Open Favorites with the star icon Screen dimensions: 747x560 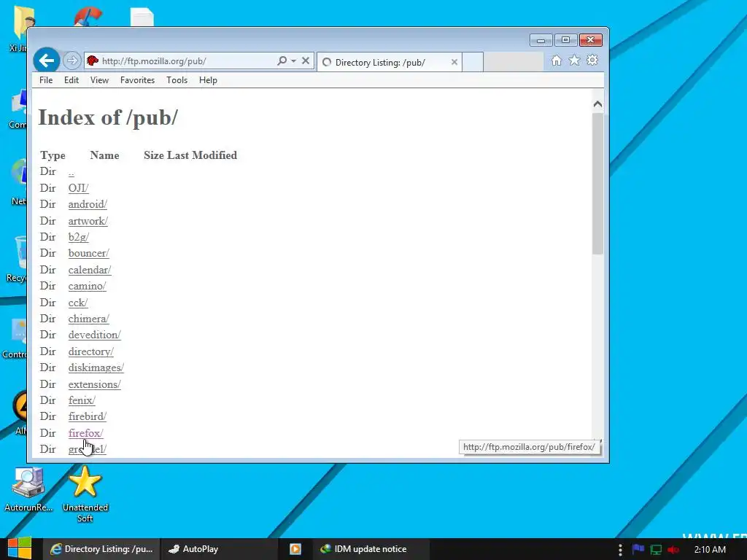coord(575,61)
